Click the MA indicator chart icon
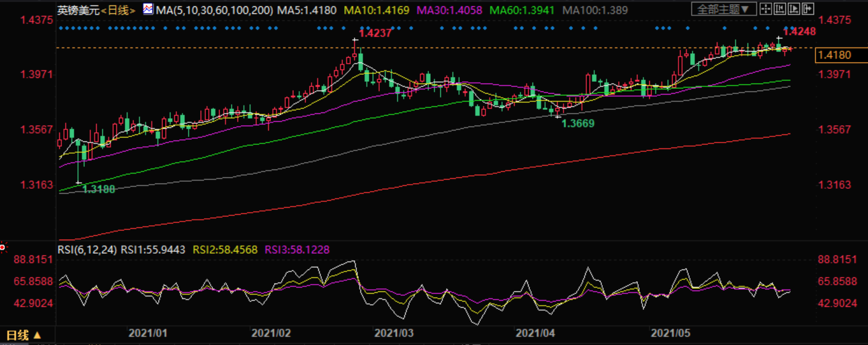Viewport: 868px width, 345px height. 148,9
